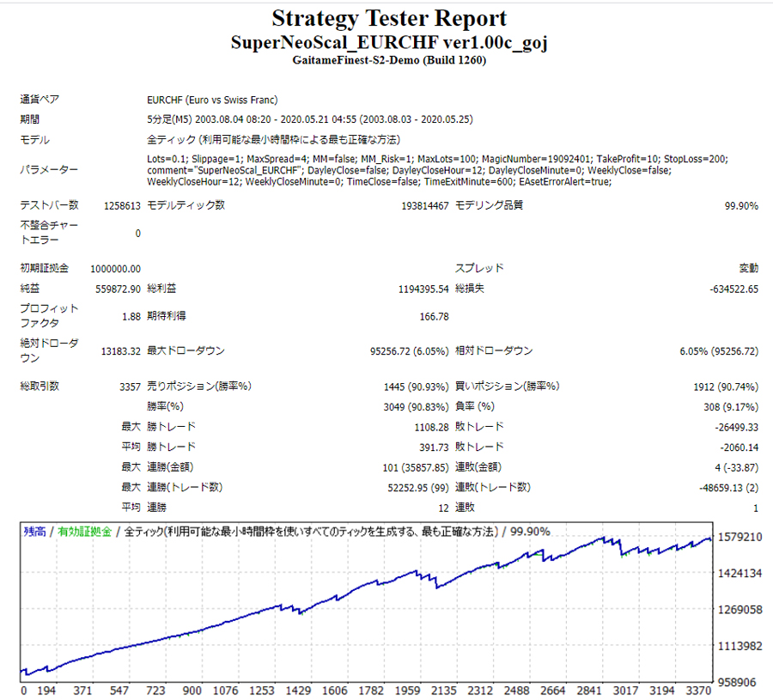Click the 101 (35857.85) consecutive wins value
This screenshot has height=700, width=773.
(416, 468)
